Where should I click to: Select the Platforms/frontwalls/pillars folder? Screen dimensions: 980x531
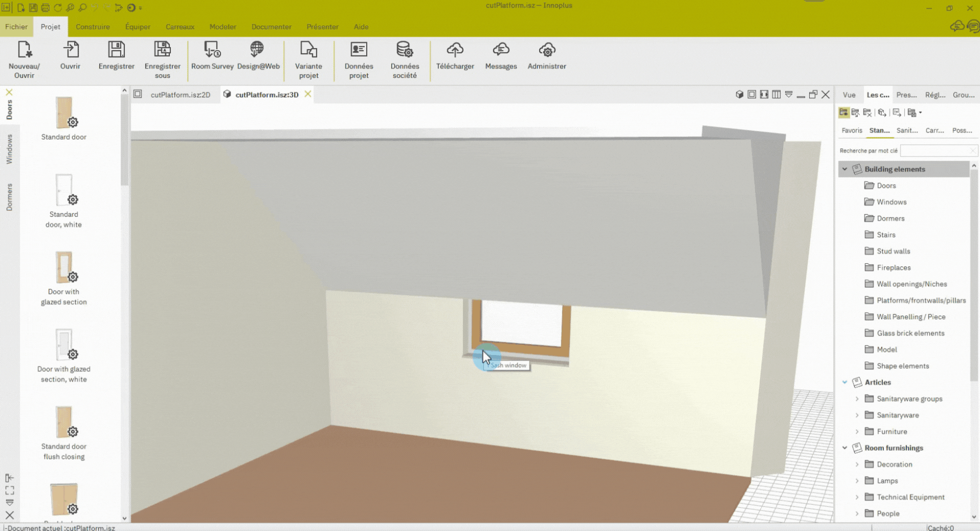point(916,300)
